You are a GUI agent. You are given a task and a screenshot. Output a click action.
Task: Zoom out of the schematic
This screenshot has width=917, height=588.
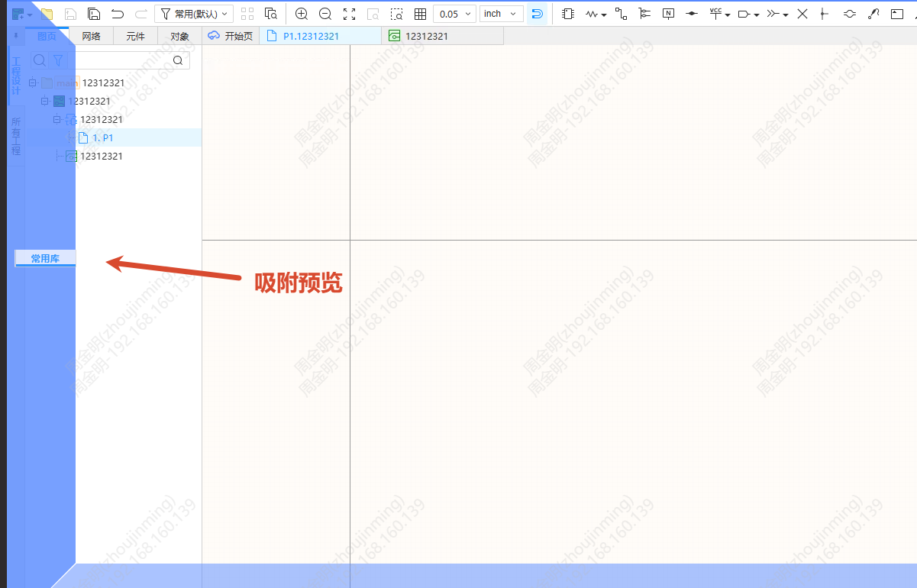click(x=325, y=14)
